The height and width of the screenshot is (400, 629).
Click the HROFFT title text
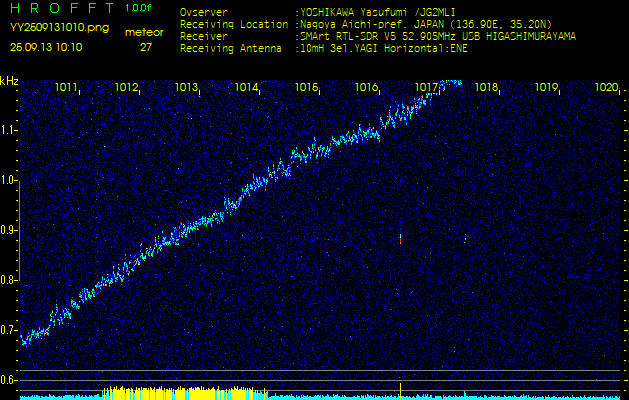[56, 8]
